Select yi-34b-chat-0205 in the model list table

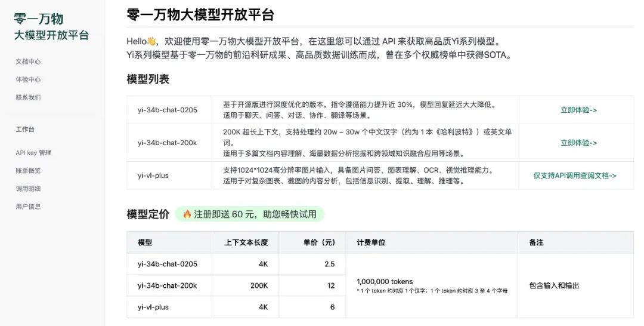tap(168, 110)
